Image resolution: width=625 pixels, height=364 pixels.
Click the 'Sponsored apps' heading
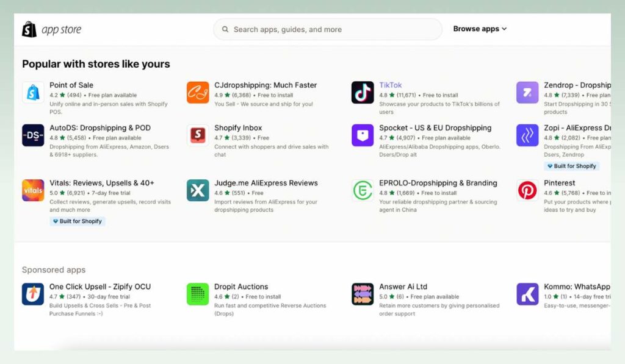(x=54, y=269)
